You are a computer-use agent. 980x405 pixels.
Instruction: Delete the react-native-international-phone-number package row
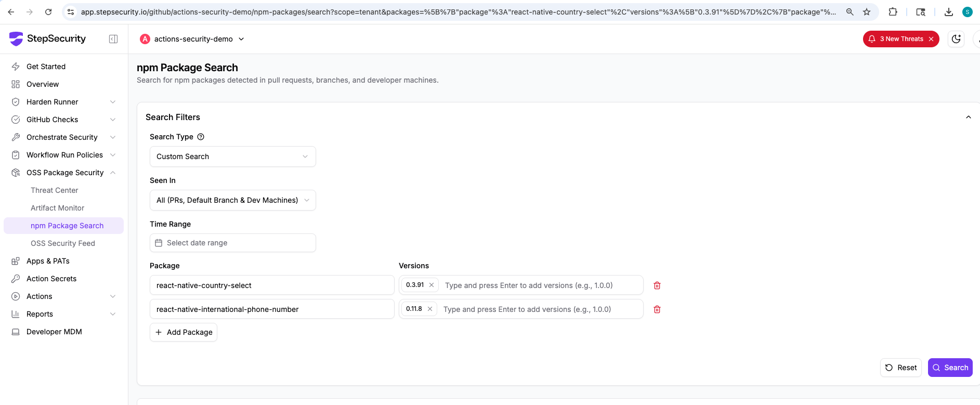657,309
